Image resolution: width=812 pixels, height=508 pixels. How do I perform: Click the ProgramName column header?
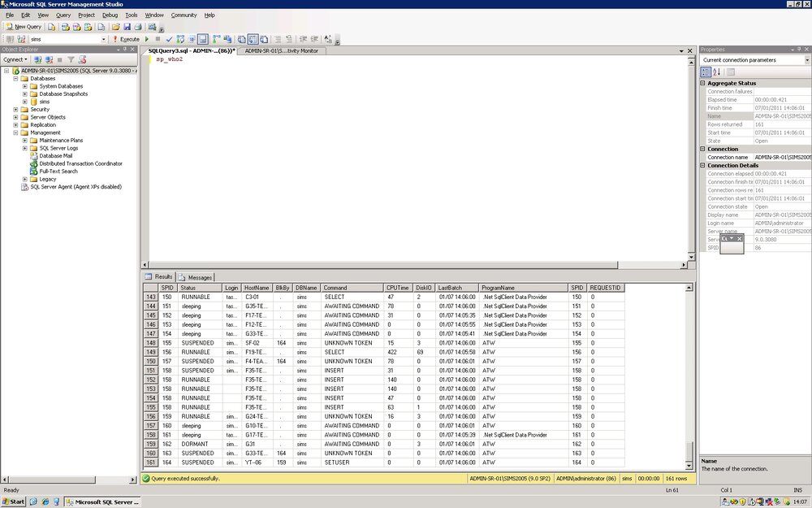pyautogui.click(x=523, y=288)
